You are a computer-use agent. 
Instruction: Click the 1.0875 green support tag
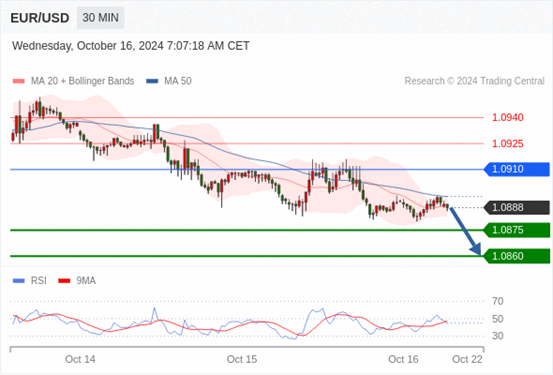[x=517, y=230]
